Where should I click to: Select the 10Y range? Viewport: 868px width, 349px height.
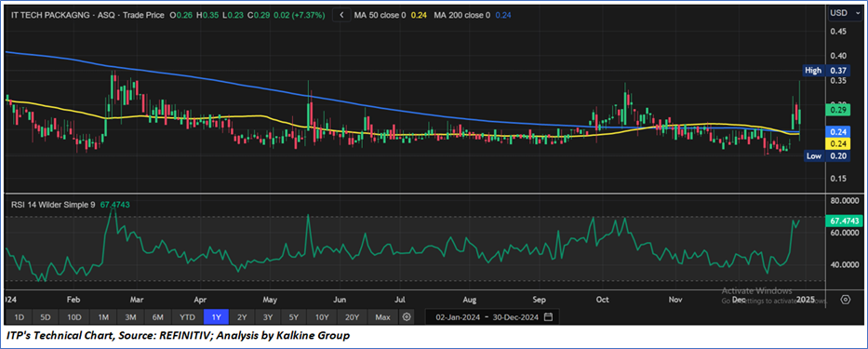[322, 316]
